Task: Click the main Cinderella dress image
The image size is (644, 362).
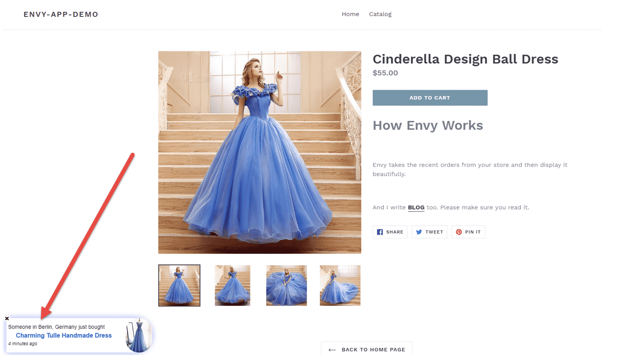Action: pos(260,152)
